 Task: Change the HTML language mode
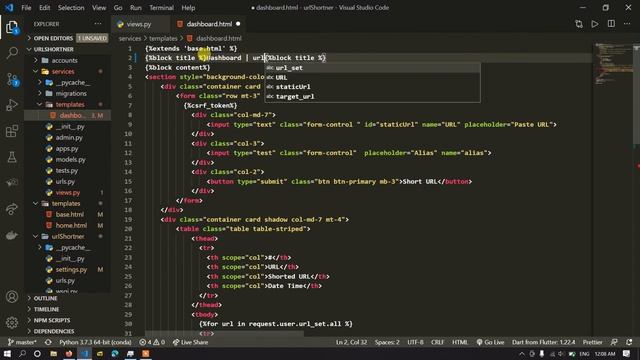click(x=460, y=342)
